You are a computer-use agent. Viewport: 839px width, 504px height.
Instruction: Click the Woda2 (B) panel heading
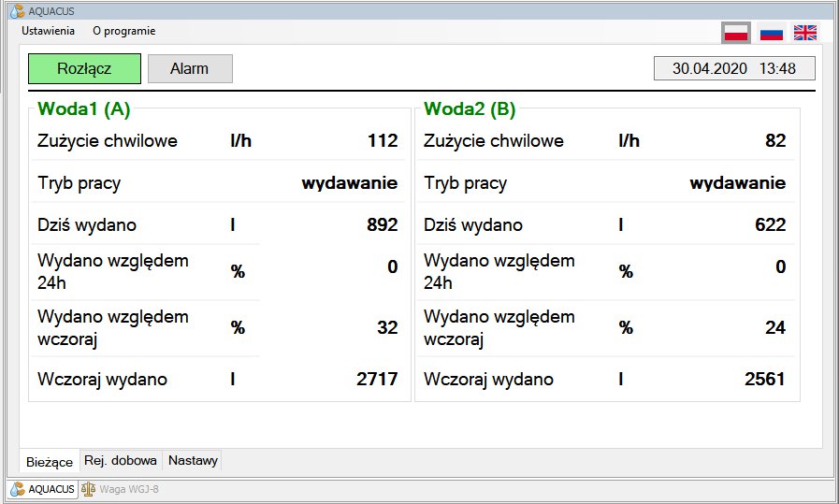[469, 109]
